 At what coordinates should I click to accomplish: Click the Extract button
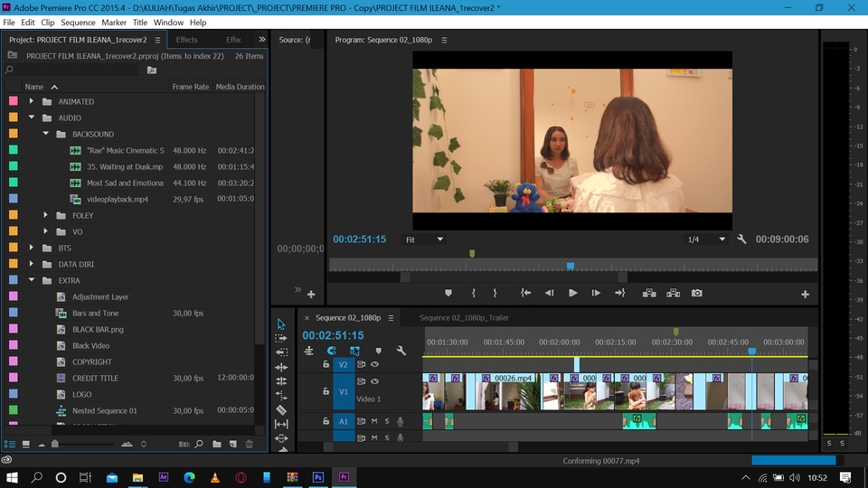coord(673,293)
